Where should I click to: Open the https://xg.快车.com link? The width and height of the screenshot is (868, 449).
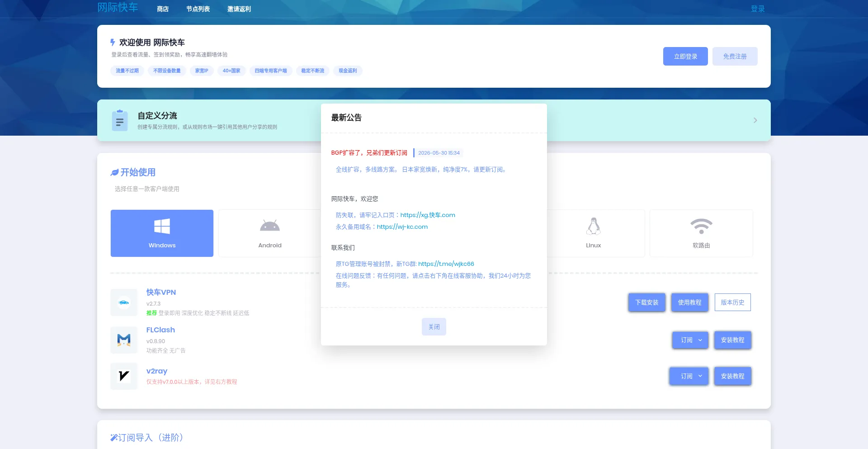428,215
